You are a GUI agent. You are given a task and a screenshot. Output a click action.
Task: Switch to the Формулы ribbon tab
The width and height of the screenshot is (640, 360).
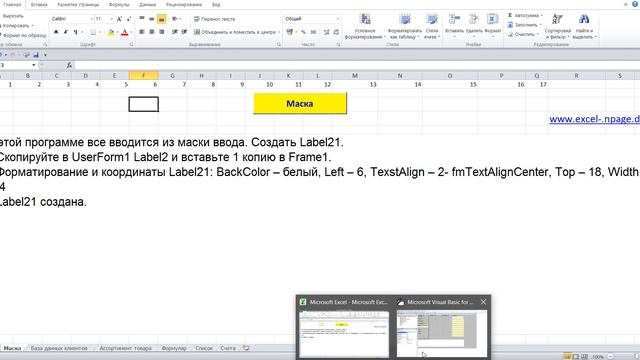[x=119, y=4]
